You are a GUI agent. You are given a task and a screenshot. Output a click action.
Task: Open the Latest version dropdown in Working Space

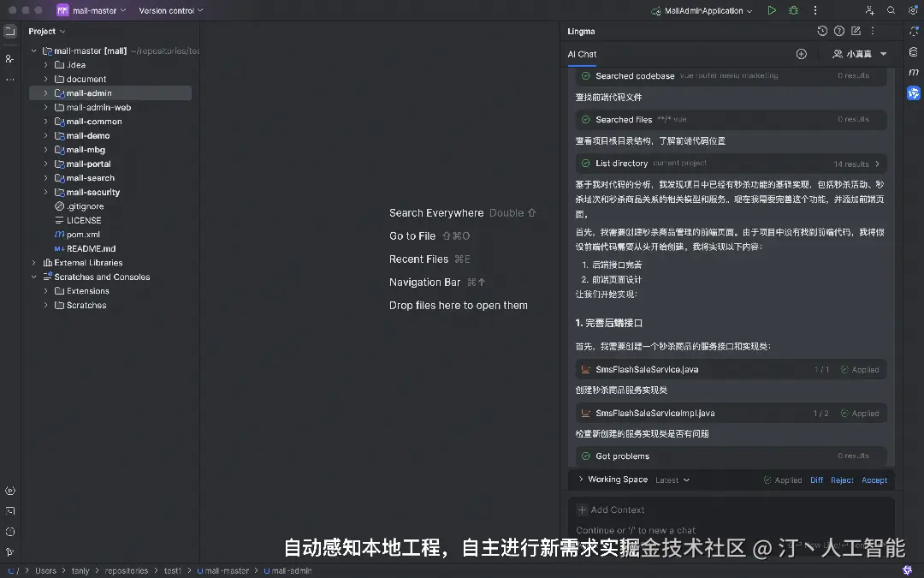(672, 480)
